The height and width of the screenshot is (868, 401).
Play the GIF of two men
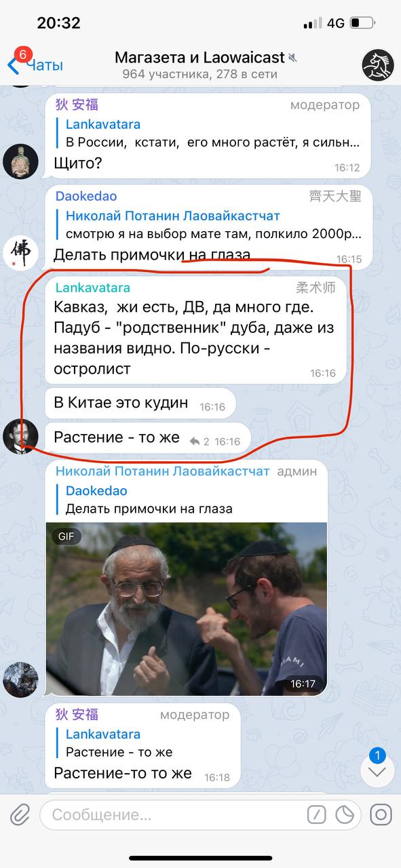click(x=186, y=608)
